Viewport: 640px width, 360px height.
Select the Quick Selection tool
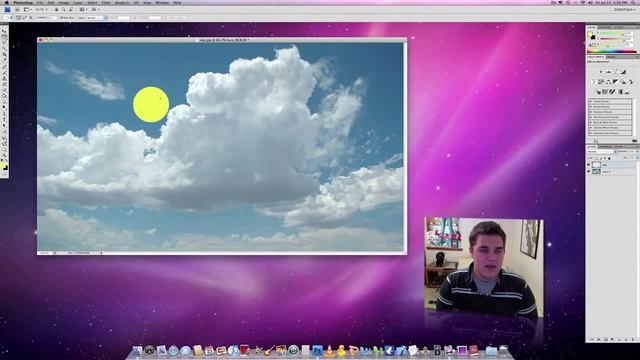(x=4, y=48)
